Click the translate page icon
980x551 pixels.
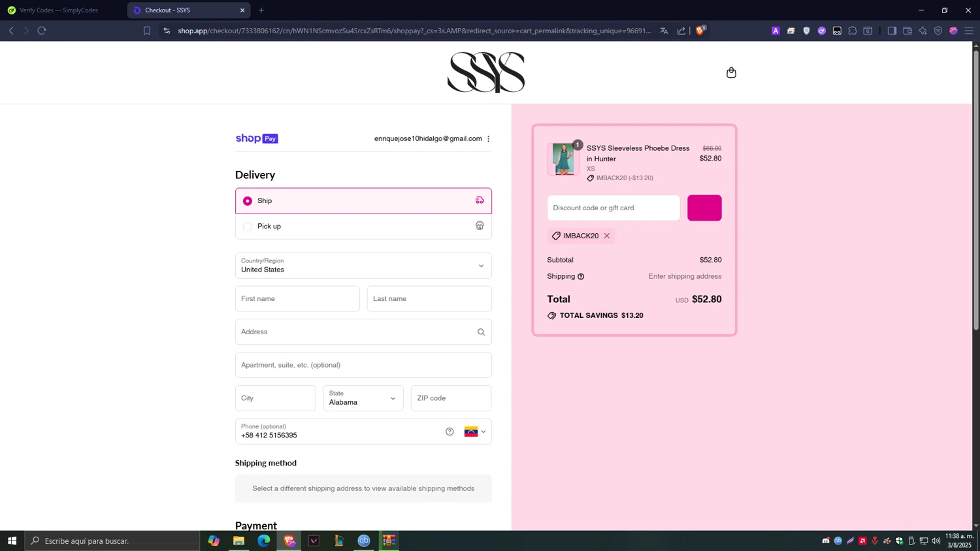point(664,31)
